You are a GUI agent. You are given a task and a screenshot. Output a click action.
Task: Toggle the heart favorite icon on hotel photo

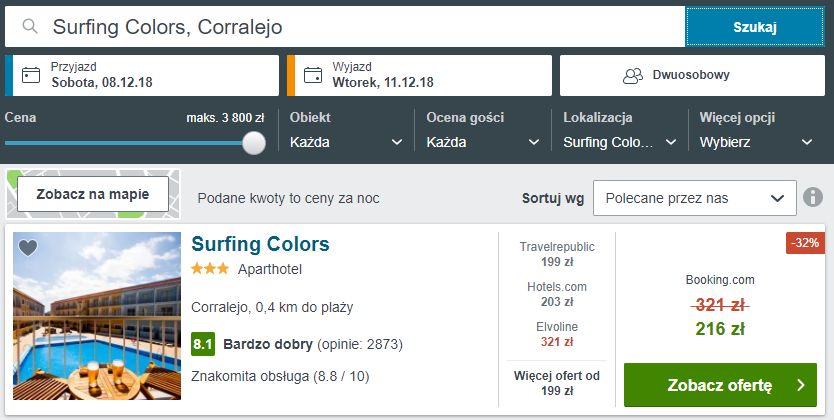tap(28, 247)
